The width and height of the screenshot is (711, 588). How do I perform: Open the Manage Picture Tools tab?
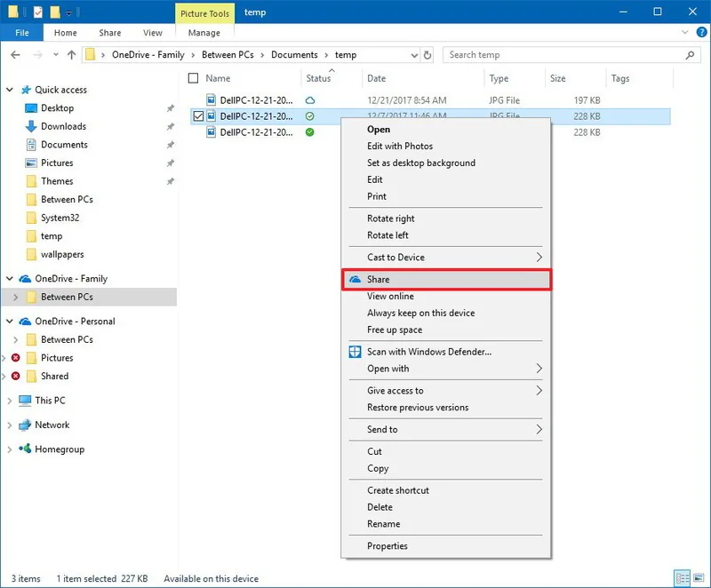(x=204, y=33)
